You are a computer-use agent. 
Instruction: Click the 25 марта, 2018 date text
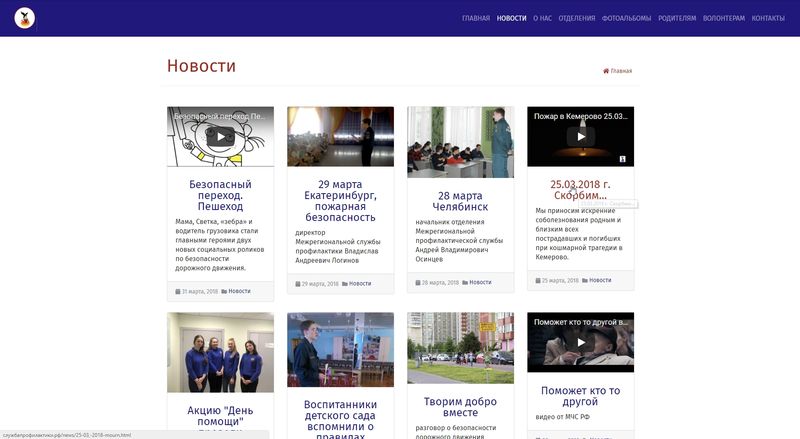(560, 280)
